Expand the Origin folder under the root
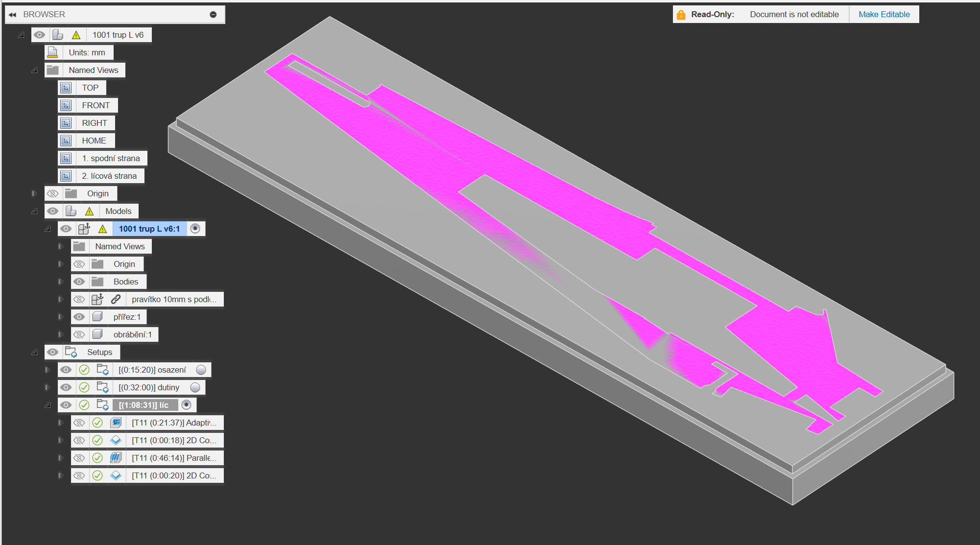The image size is (980, 545). click(34, 193)
